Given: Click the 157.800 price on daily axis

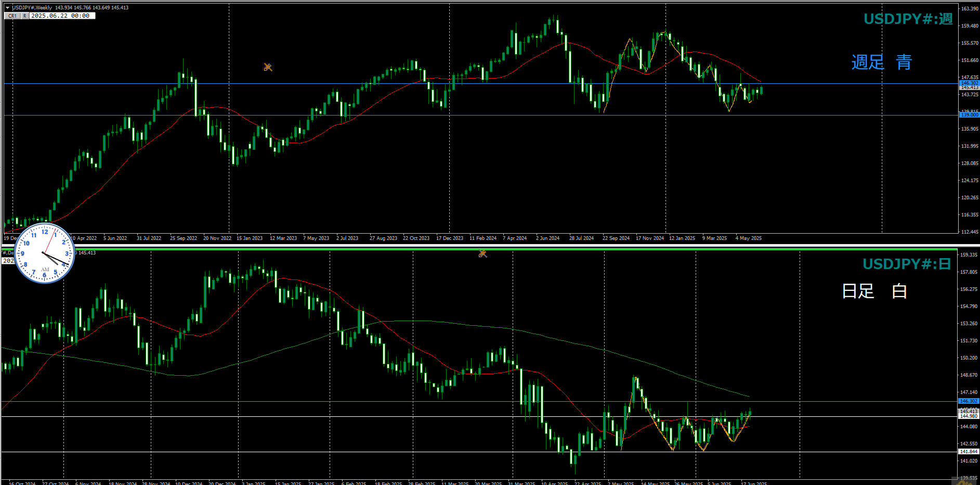Looking at the screenshot, I should coord(969,272).
